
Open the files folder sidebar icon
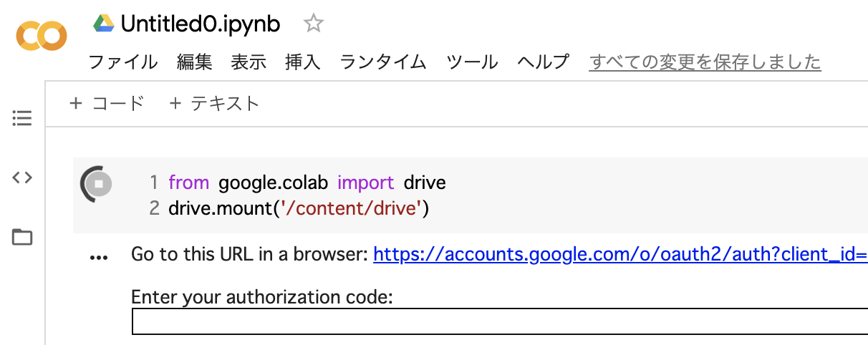tap(22, 237)
